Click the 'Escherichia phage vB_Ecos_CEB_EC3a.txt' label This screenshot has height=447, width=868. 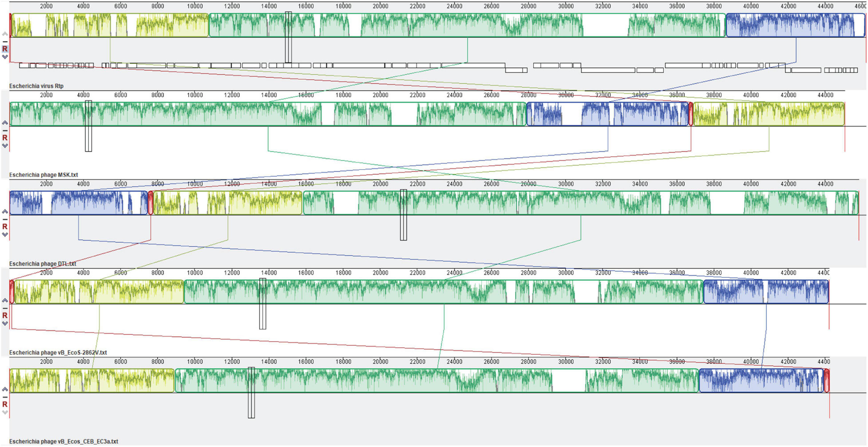point(64,441)
